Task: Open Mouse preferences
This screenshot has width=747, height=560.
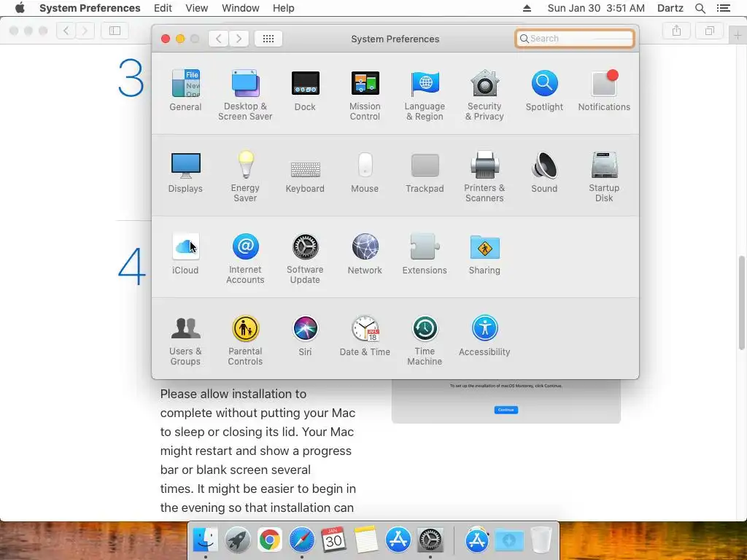Action: pyautogui.click(x=365, y=172)
